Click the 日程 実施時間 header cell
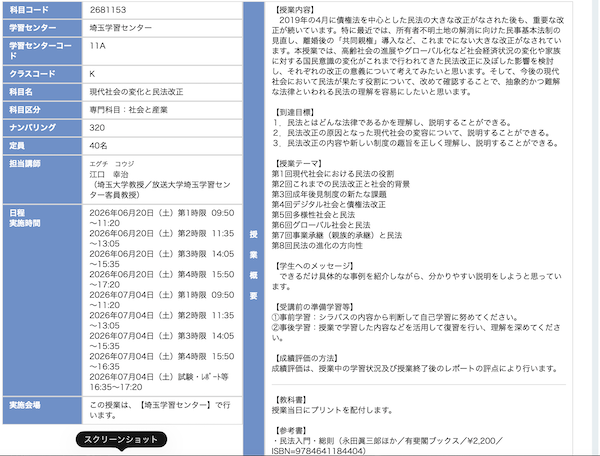Viewport: 600px width, 456px height. click(x=42, y=300)
